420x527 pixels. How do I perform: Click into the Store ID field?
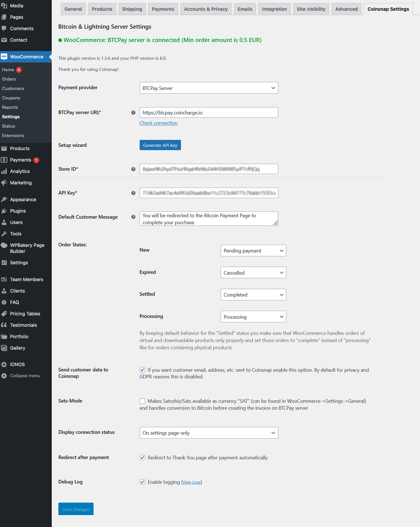click(209, 169)
